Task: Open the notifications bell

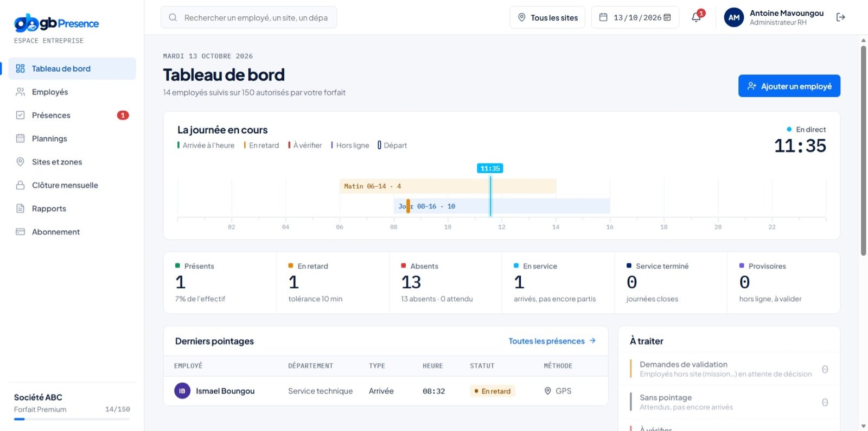Action: click(696, 17)
